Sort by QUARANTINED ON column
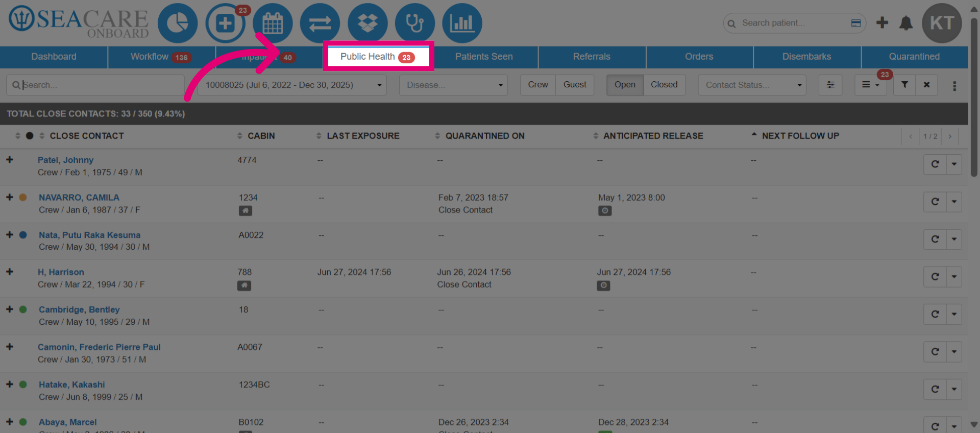Viewport: 980px width, 433px height. (480, 136)
